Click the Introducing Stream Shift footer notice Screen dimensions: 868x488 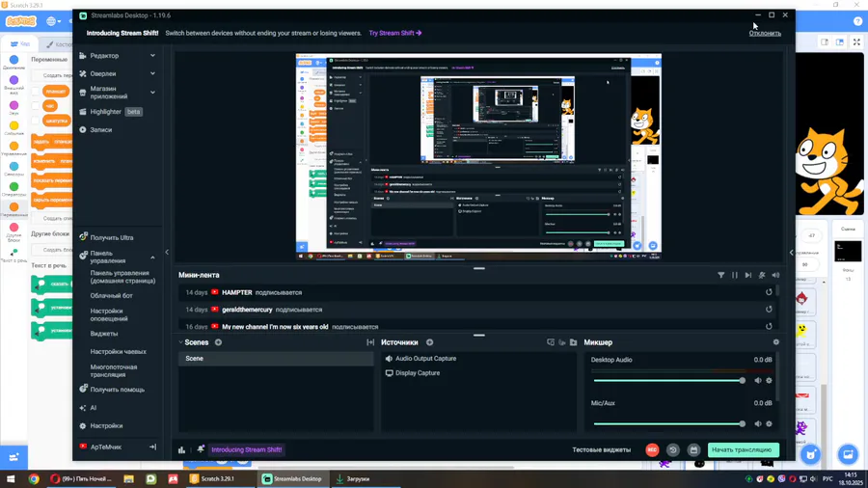pyautogui.click(x=246, y=449)
